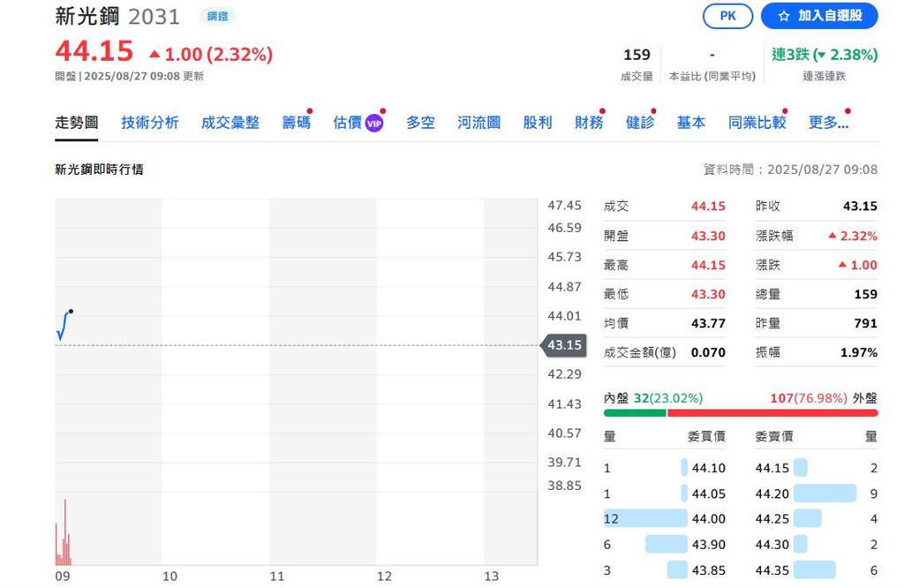This screenshot has height=588, width=904.
Task: Open the 同業比較 tab
Action: click(x=757, y=123)
